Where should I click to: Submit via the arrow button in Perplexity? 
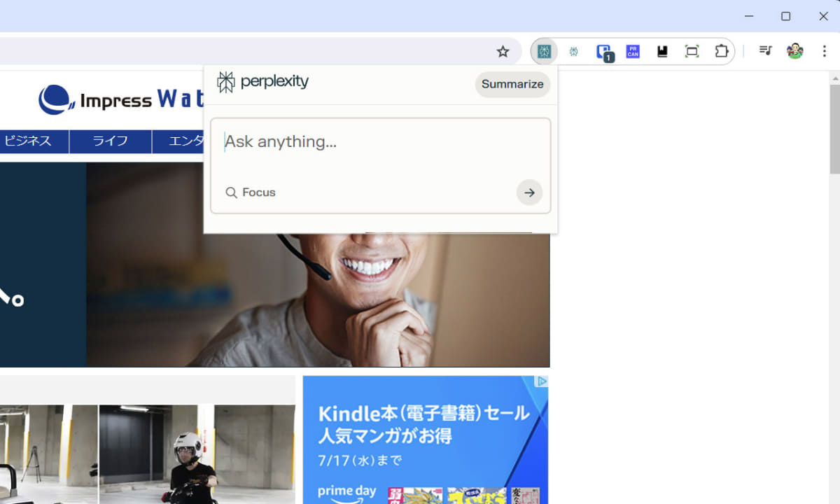pyautogui.click(x=529, y=192)
